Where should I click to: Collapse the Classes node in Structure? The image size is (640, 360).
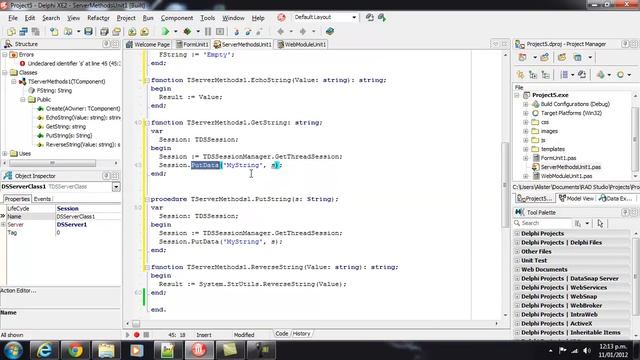click(x=5, y=72)
